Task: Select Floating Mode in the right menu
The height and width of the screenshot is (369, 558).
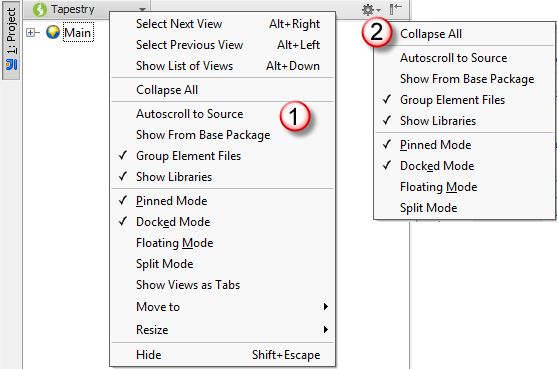Action: point(464,187)
